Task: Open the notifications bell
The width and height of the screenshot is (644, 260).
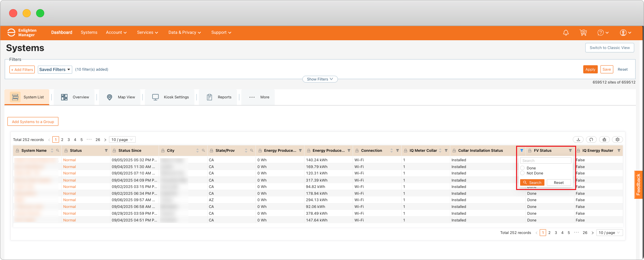Action: 566,33
